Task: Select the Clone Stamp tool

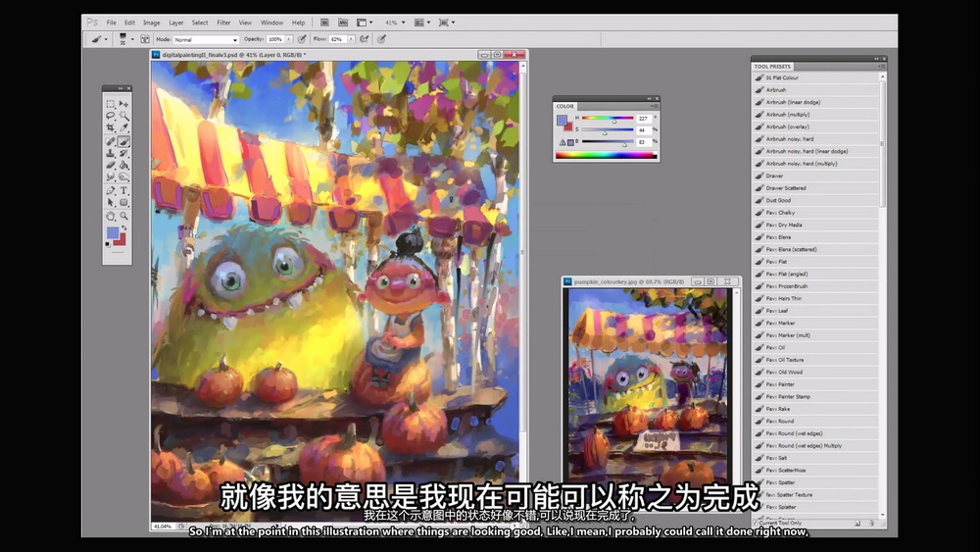Action: 111,153
